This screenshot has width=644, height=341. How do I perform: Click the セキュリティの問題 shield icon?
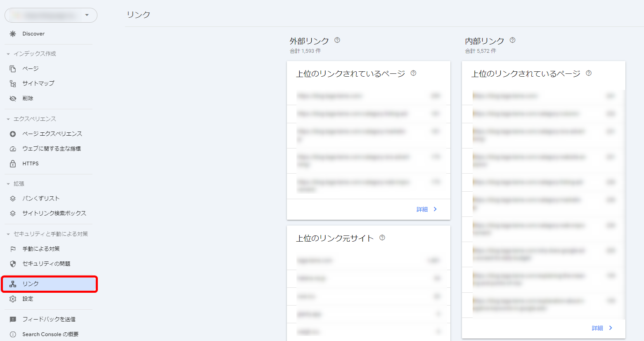(x=13, y=264)
